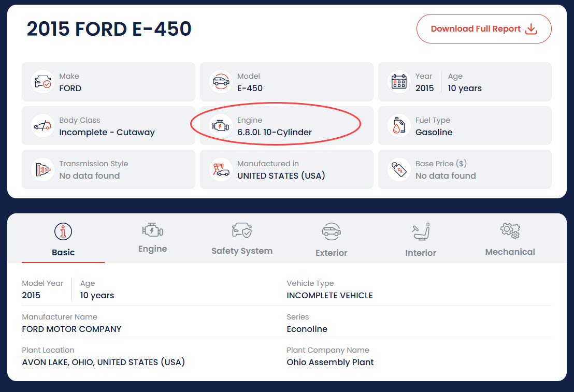Screen dimensions: 574x392
Task: Click the Transmission Style icon
Action: click(x=42, y=170)
